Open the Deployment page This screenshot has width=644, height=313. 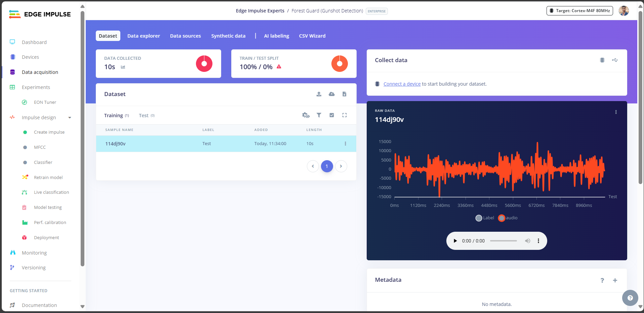(46, 238)
